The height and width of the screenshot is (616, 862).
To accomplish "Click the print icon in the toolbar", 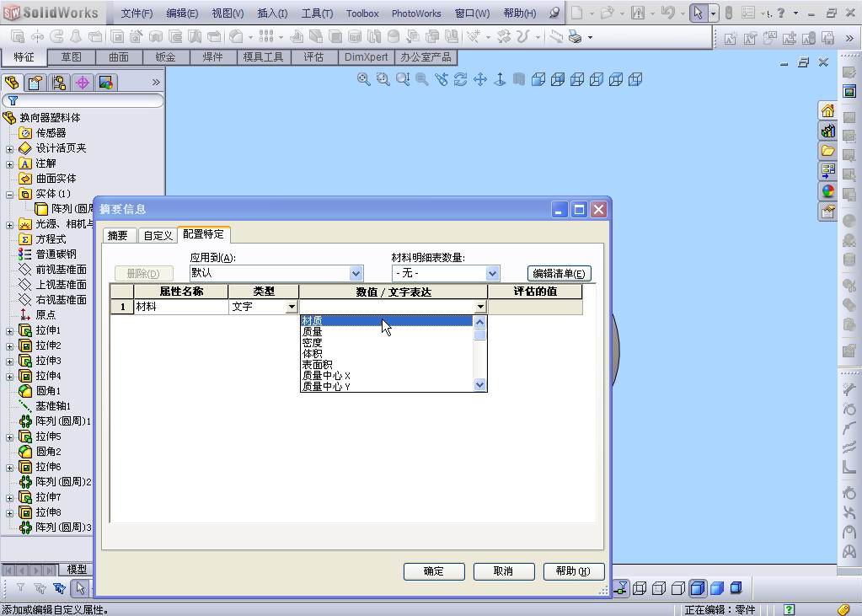I will click(x=575, y=37).
